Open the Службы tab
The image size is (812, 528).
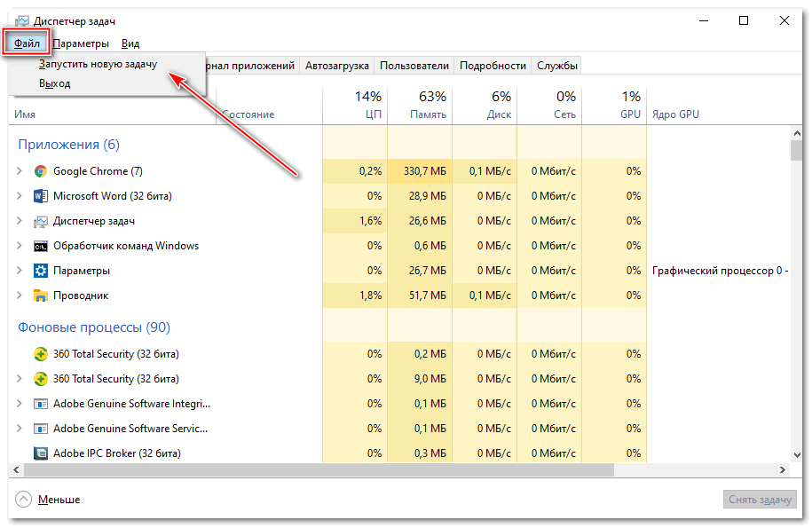point(556,65)
